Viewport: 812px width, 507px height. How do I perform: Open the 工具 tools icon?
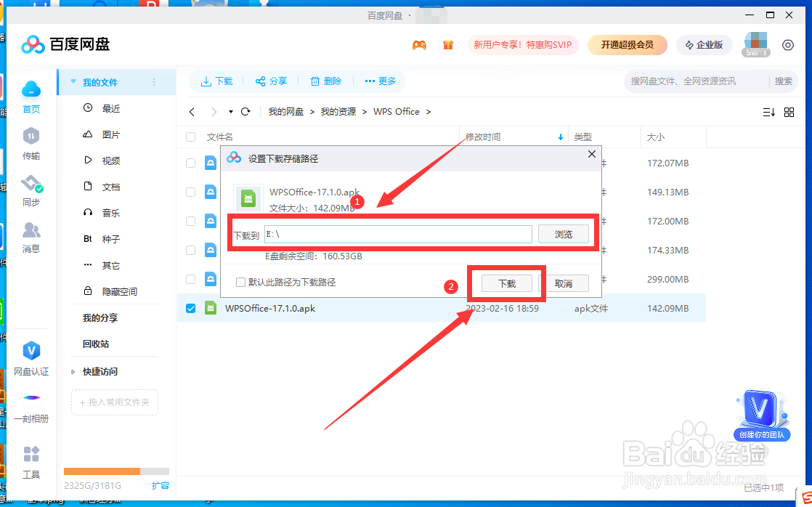[31, 454]
